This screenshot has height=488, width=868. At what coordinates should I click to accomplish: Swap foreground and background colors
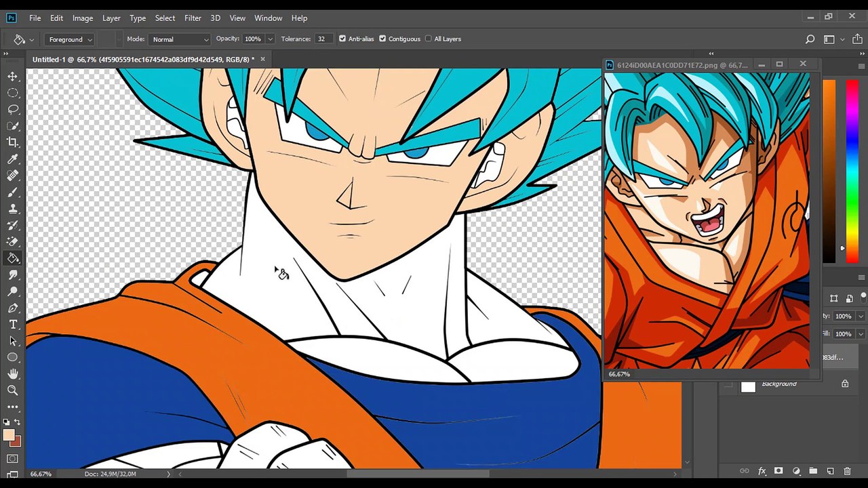pos(18,422)
